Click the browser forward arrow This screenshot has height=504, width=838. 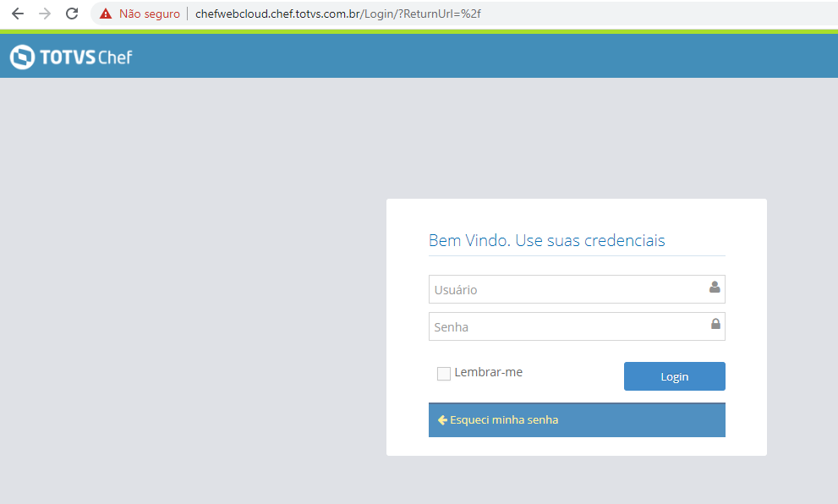(45, 14)
